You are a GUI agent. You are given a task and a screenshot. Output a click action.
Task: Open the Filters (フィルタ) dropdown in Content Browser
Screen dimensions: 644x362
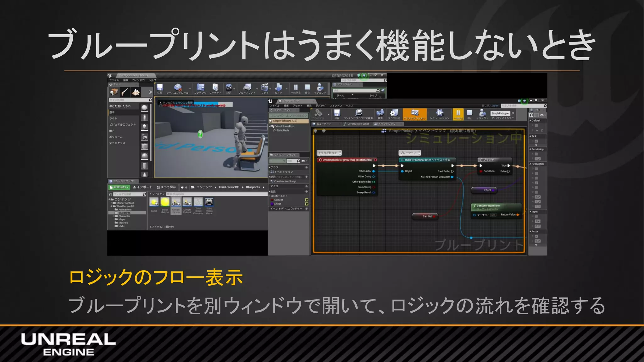[x=157, y=194]
